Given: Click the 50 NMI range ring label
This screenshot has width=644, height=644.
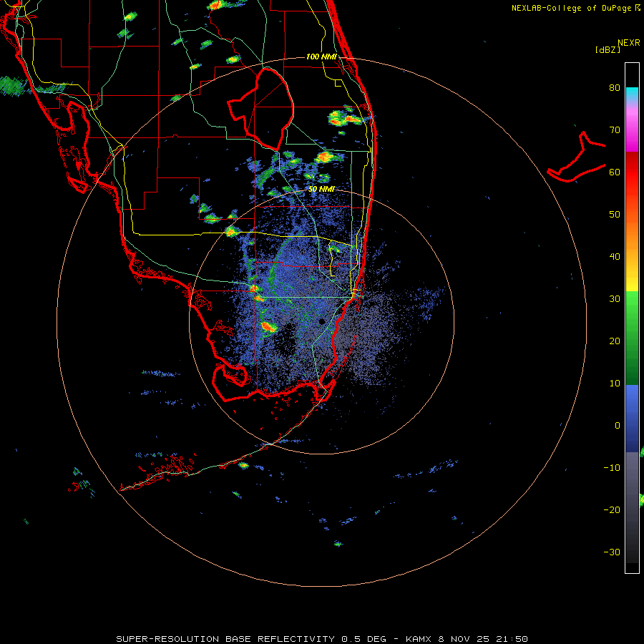Looking at the screenshot, I should coord(321,190).
